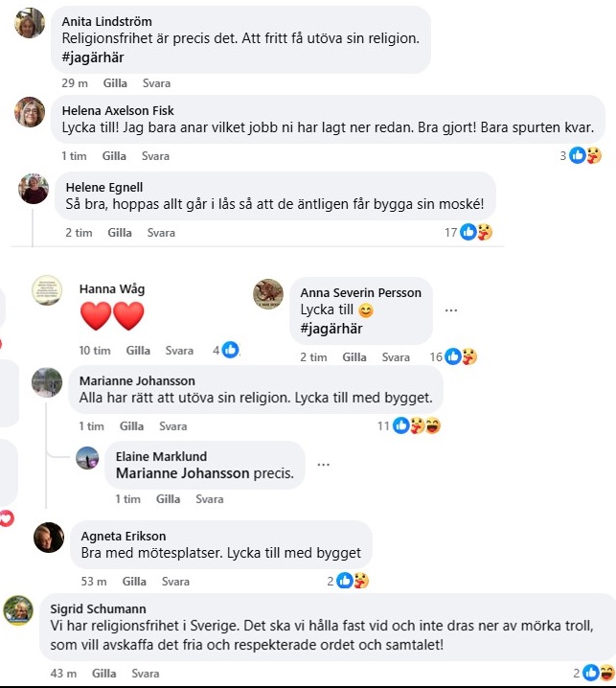
Task: Click Anna Severin Persson's avatar
Action: click(268, 293)
